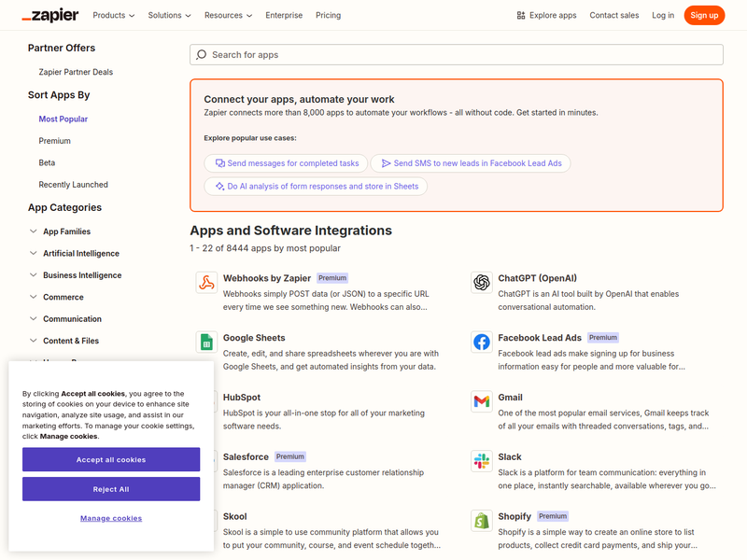Screen dimensions: 747x560
Task: Open the Products menu
Action: (113, 15)
